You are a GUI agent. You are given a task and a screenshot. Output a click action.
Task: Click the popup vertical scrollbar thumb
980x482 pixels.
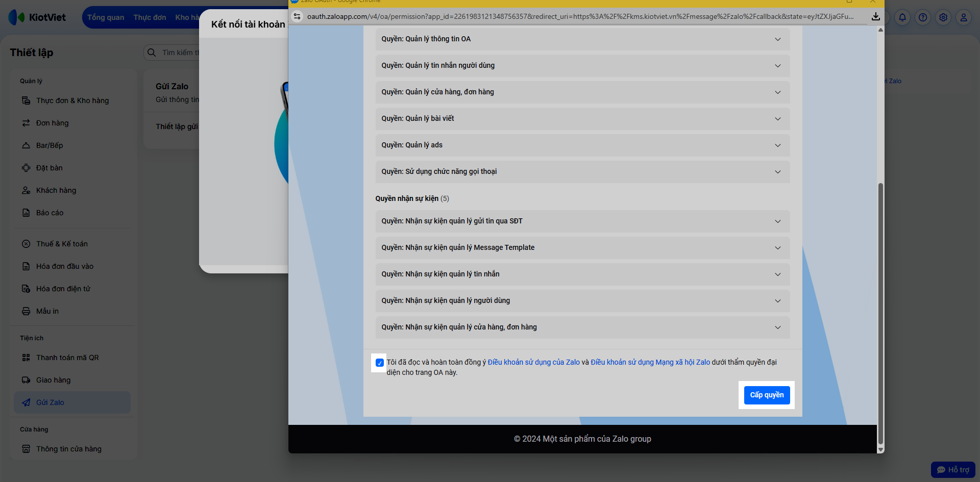click(x=880, y=314)
